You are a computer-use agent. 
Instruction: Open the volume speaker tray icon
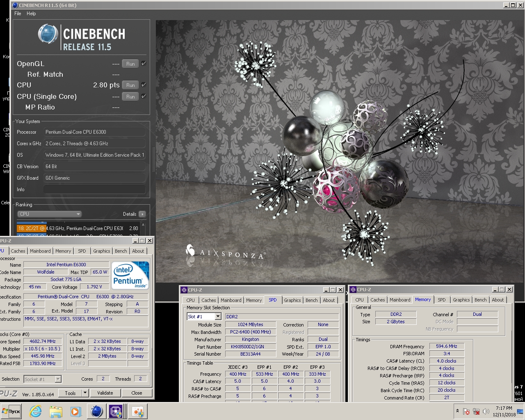(486, 411)
